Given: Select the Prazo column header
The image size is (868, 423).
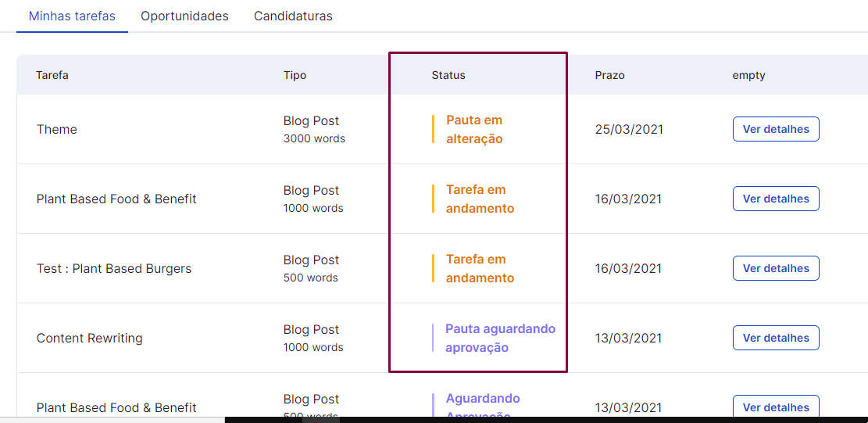Looking at the screenshot, I should point(609,75).
